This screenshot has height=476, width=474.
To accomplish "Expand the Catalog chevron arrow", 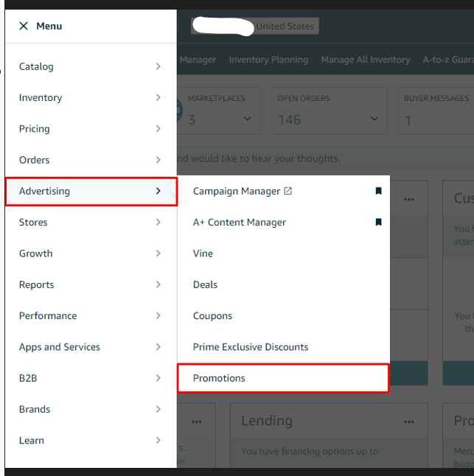I will click(158, 66).
